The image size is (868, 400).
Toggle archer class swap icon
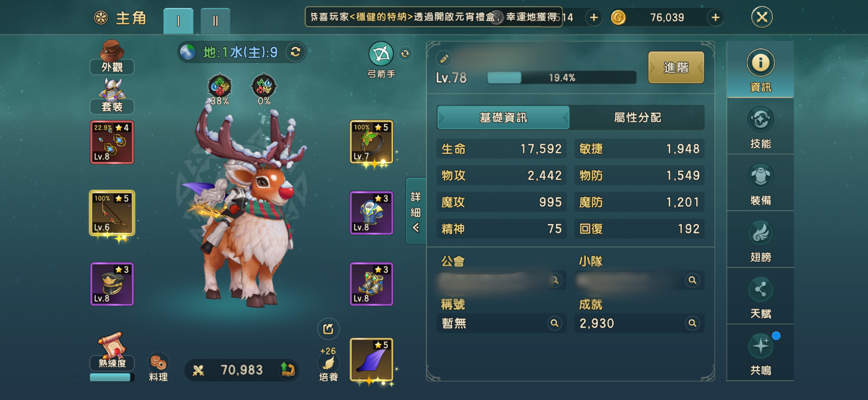(x=405, y=54)
